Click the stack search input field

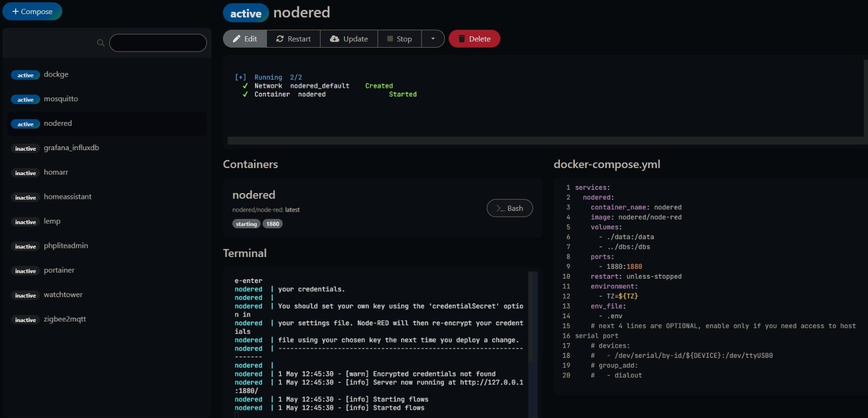[x=158, y=43]
